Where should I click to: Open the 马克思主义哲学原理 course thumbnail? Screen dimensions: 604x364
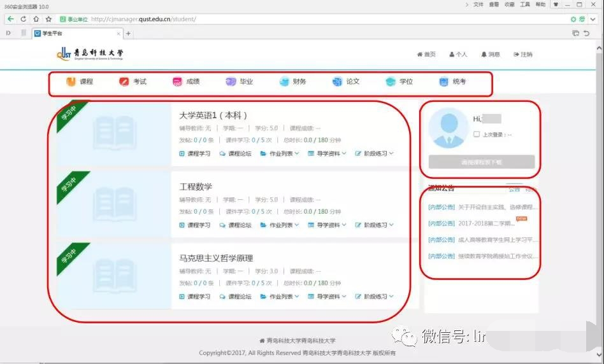click(114, 276)
